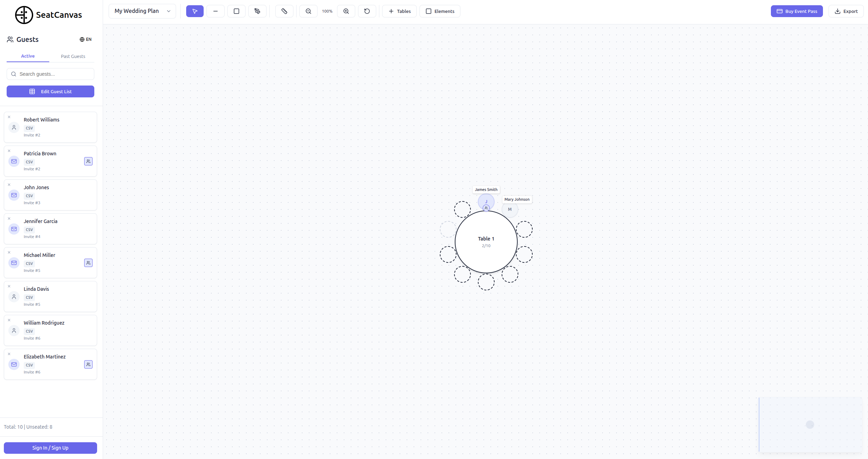Open the Tables add menu
The width and height of the screenshot is (868, 459).
pos(400,11)
